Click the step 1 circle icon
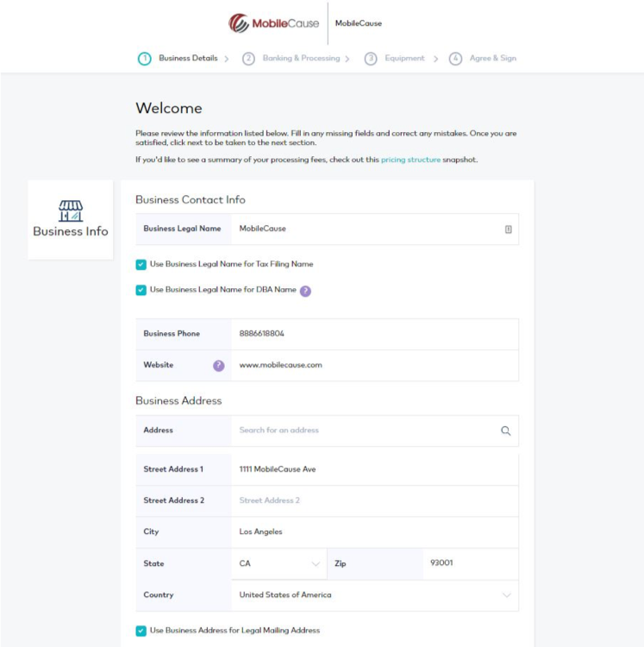The width and height of the screenshot is (644, 647). pos(144,59)
